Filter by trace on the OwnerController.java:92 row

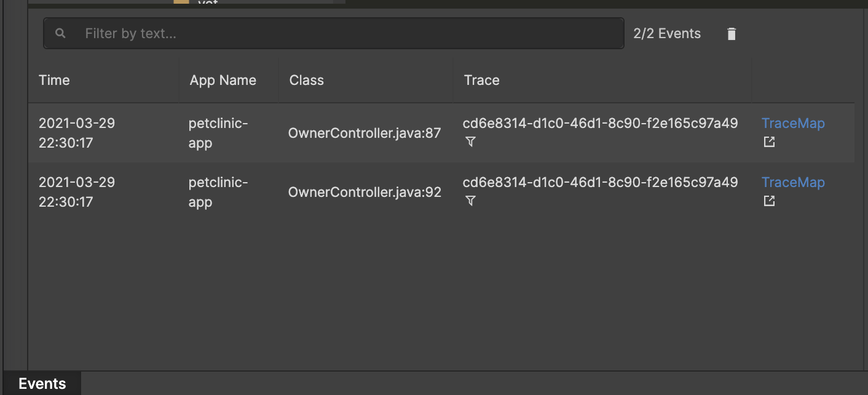tap(470, 201)
